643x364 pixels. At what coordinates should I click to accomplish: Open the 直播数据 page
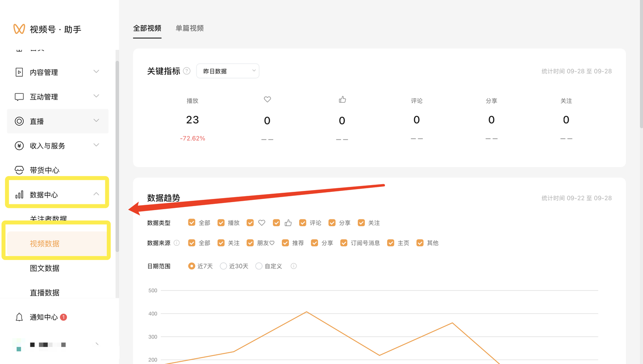(45, 292)
